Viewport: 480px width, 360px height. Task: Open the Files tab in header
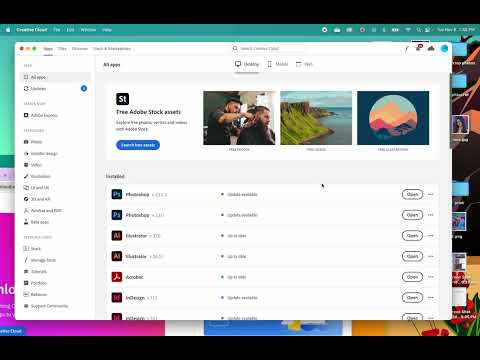click(62, 49)
